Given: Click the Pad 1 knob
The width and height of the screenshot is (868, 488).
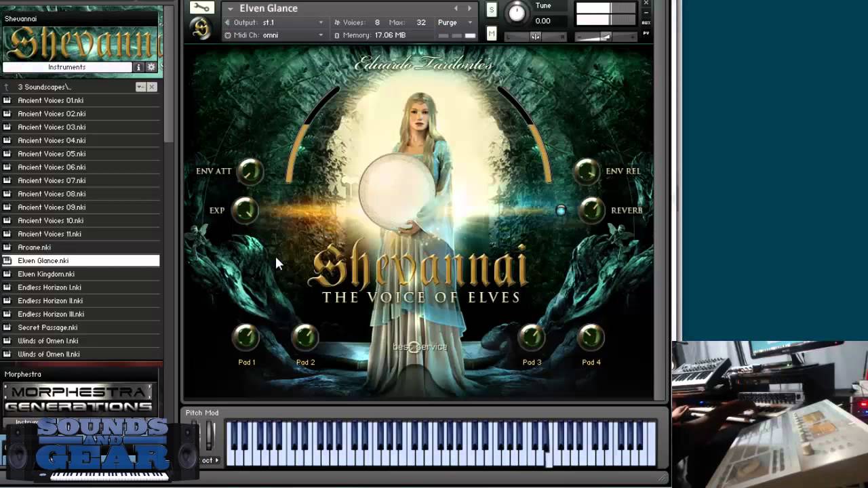Looking at the screenshot, I should coord(246,338).
